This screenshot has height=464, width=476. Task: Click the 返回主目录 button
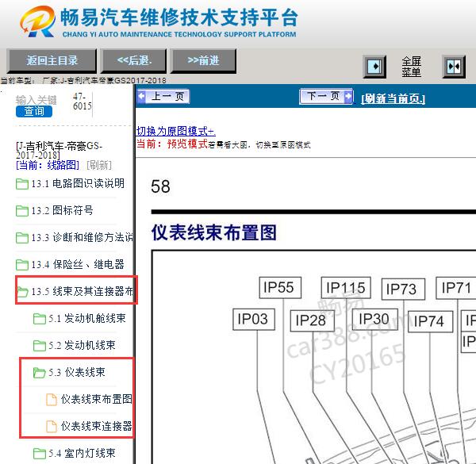coord(52,61)
